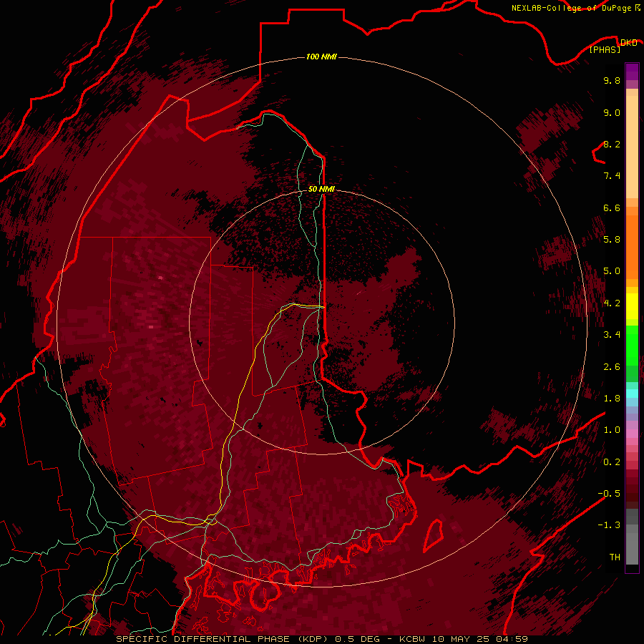
Task: Select the cyan legend color band
Action: 632,394
